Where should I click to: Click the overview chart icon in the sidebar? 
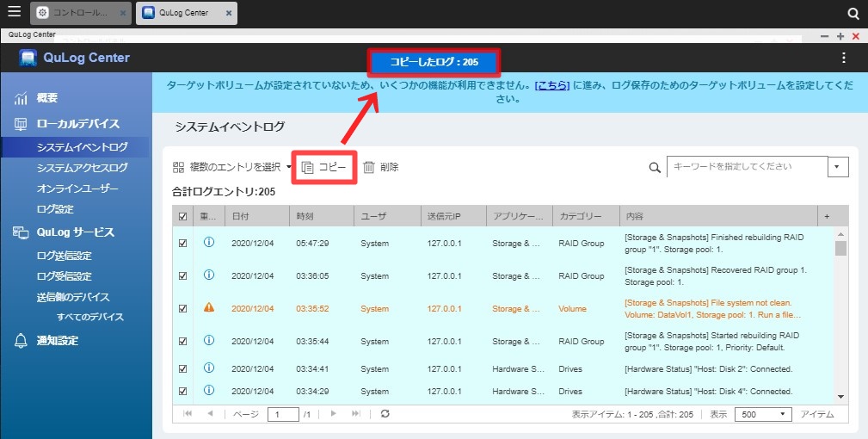tap(21, 98)
